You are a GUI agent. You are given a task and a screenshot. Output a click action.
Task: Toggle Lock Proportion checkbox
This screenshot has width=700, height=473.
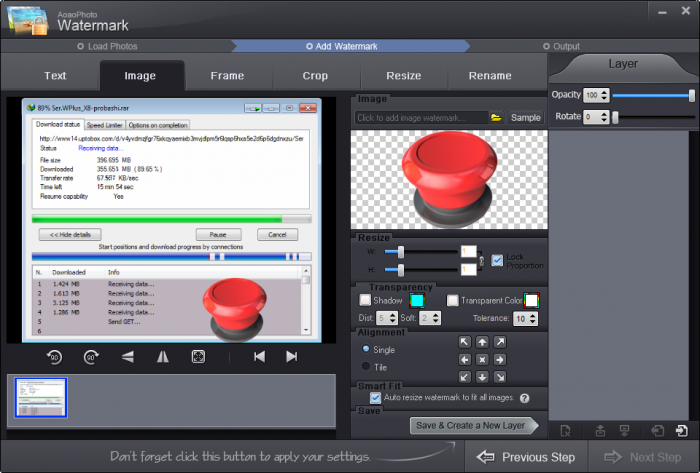(497, 261)
